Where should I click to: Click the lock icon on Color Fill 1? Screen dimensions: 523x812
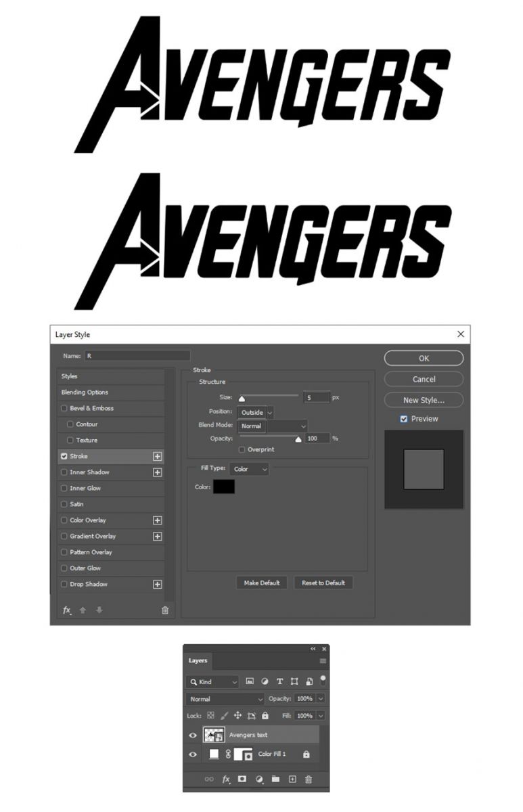[x=306, y=754]
